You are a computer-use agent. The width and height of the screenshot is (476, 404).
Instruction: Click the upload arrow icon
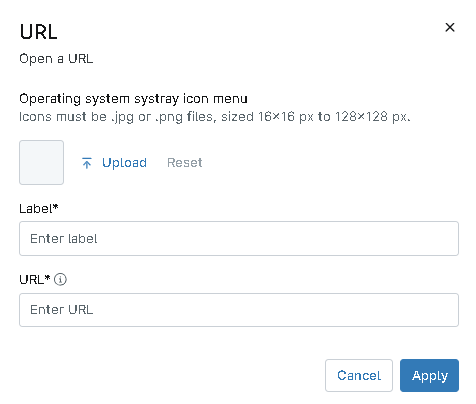pyautogui.click(x=87, y=163)
